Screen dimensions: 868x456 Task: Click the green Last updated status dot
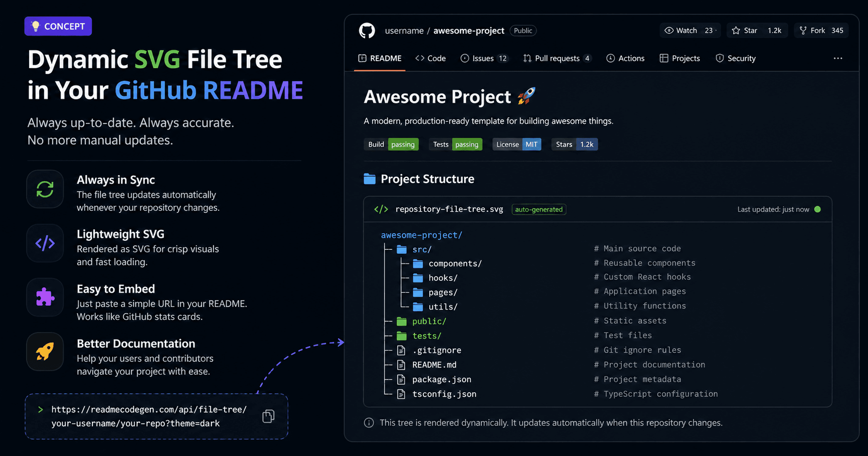pos(818,209)
